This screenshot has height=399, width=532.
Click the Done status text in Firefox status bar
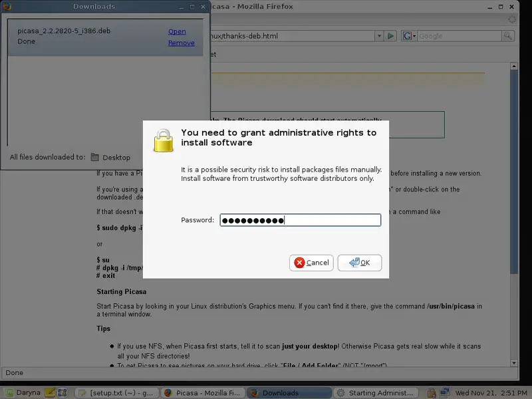tap(15, 372)
